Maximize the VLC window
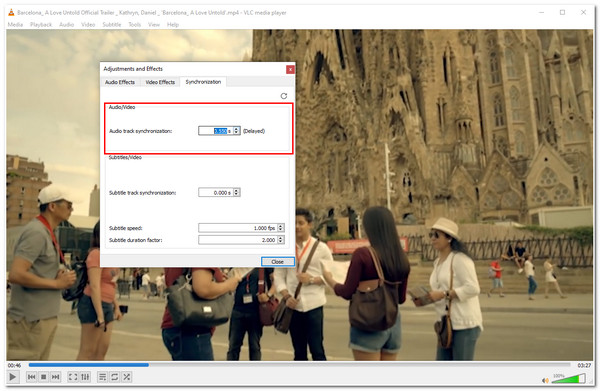 562,13
